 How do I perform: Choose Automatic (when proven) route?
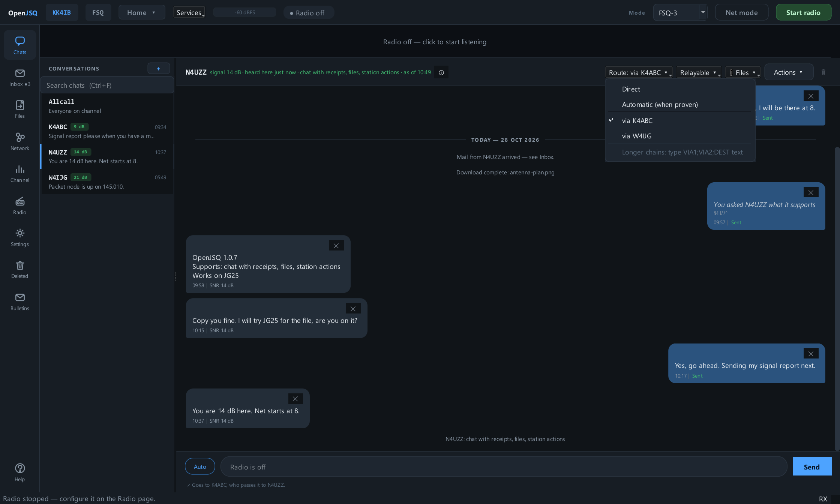[x=680, y=105]
